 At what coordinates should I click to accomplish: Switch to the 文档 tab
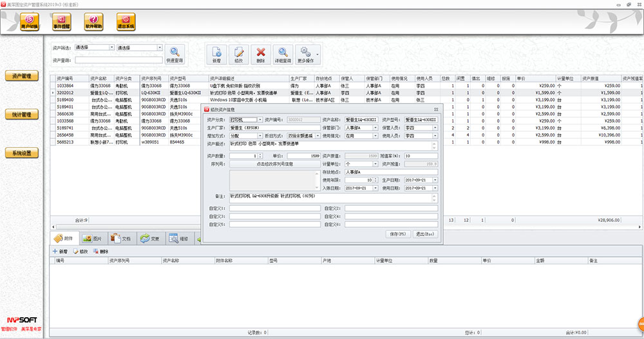coord(122,238)
